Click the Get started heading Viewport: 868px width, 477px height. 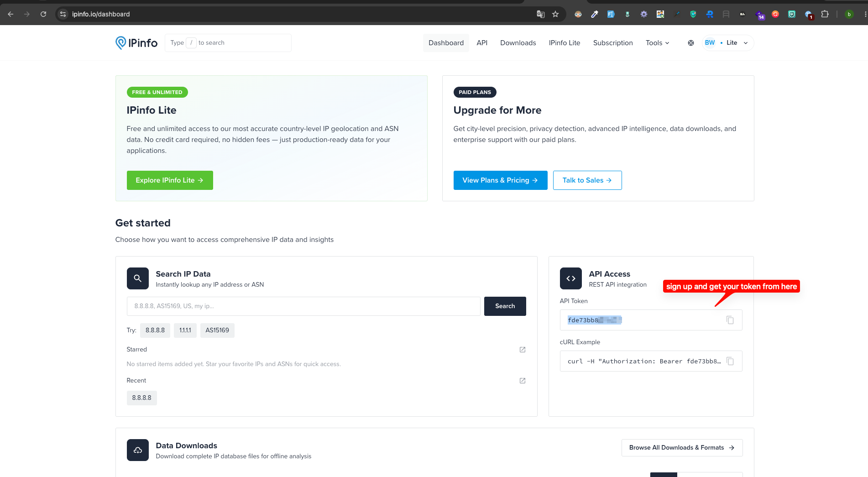pos(143,223)
